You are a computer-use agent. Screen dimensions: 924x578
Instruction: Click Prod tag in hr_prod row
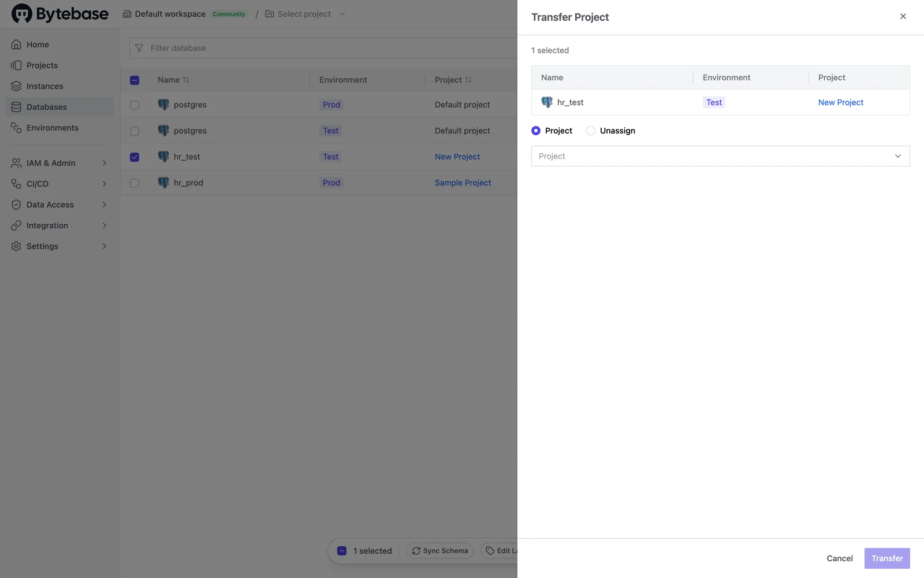pyautogui.click(x=331, y=183)
